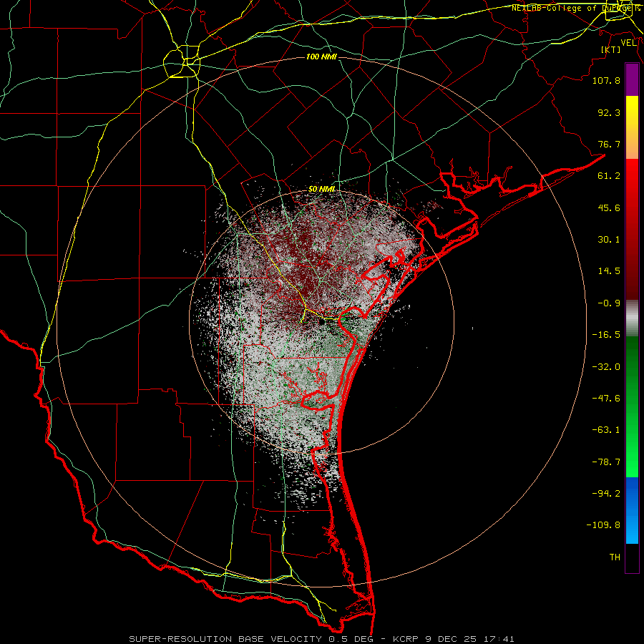Image resolution: width=644 pixels, height=644 pixels.
Task: Click the KCRP 9 DEC 25 17:41 timestamp
Action: [454, 639]
